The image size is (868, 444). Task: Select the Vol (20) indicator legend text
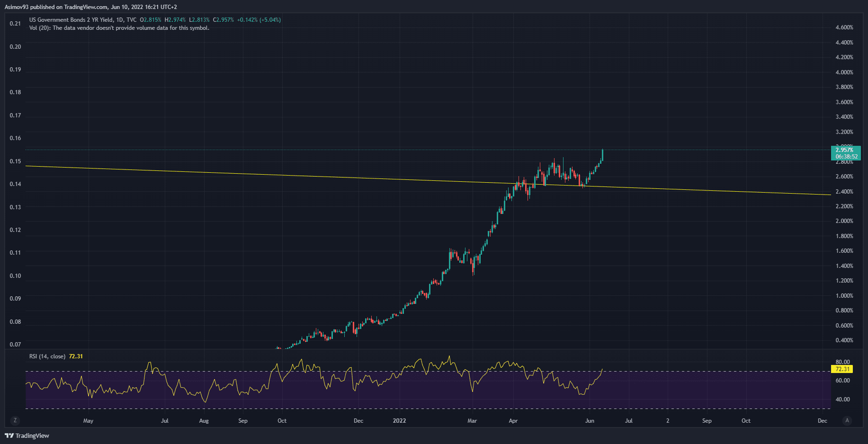119,28
